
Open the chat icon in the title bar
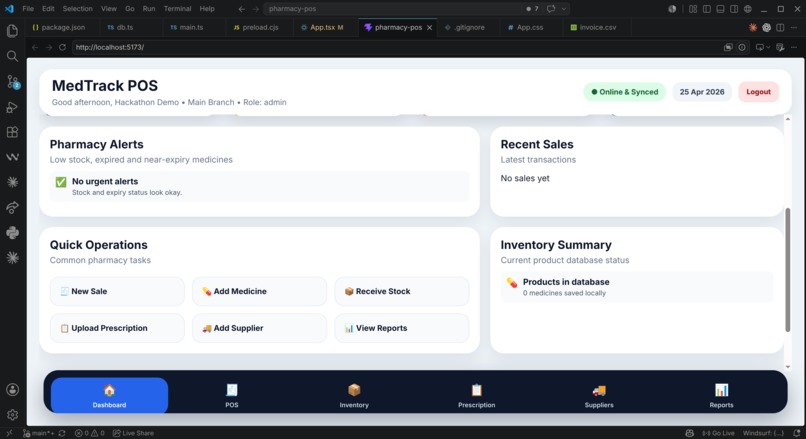tap(551, 9)
